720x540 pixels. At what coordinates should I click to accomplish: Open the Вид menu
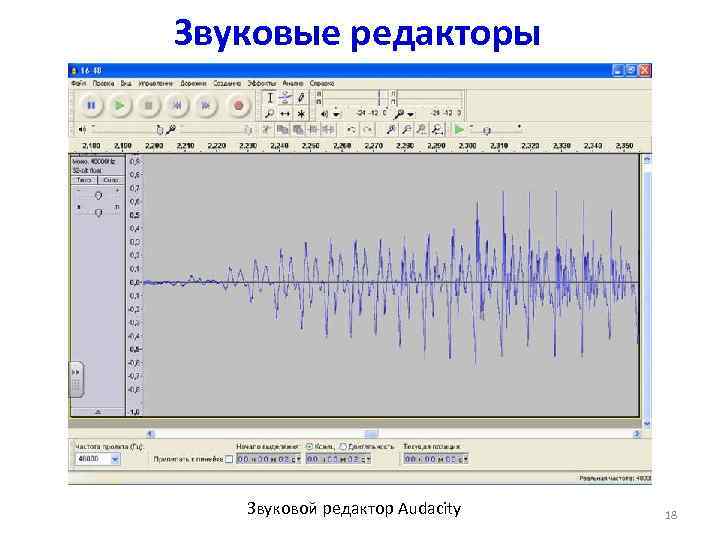tap(126, 84)
